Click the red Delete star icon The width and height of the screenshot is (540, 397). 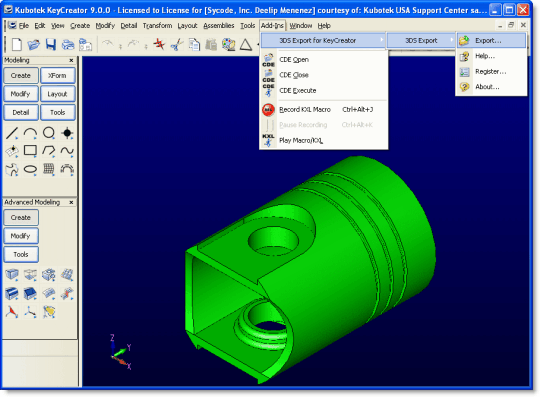159,44
